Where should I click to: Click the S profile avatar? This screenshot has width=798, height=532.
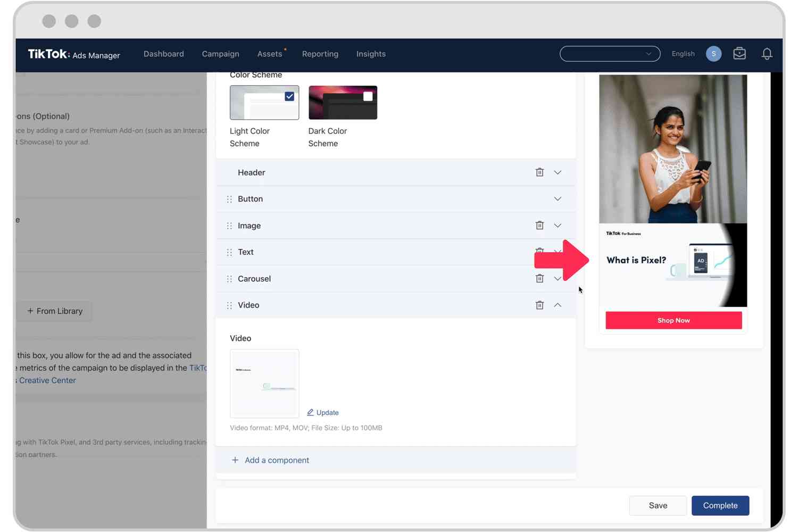(713, 53)
